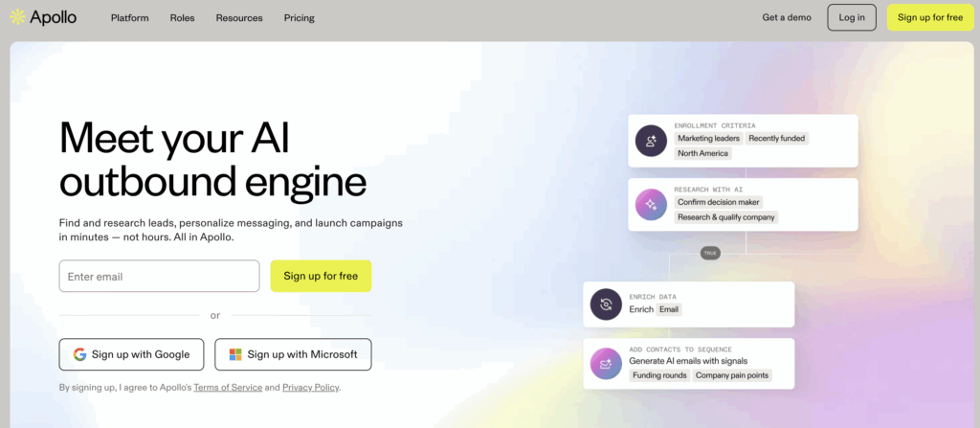Click the Google logo icon

[x=80, y=355]
